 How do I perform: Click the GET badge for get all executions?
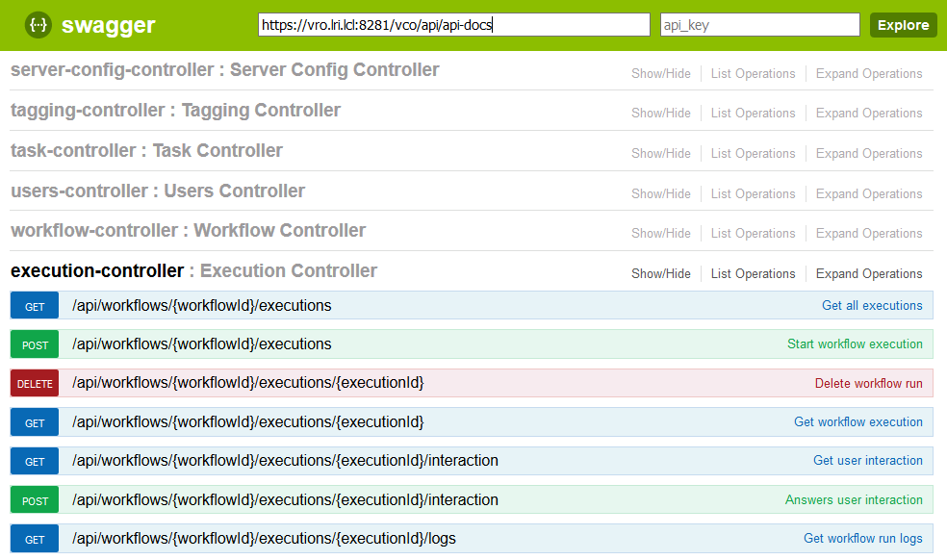coord(34,305)
